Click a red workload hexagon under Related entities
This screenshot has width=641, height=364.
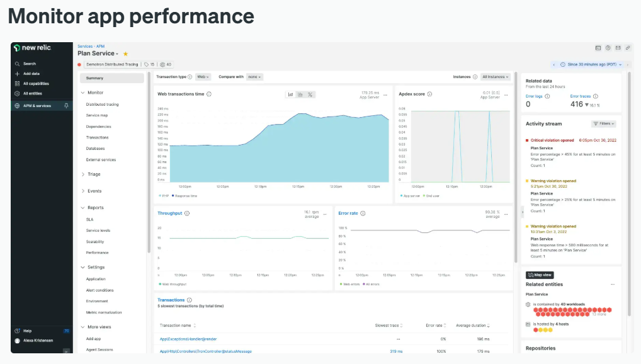coord(536,310)
